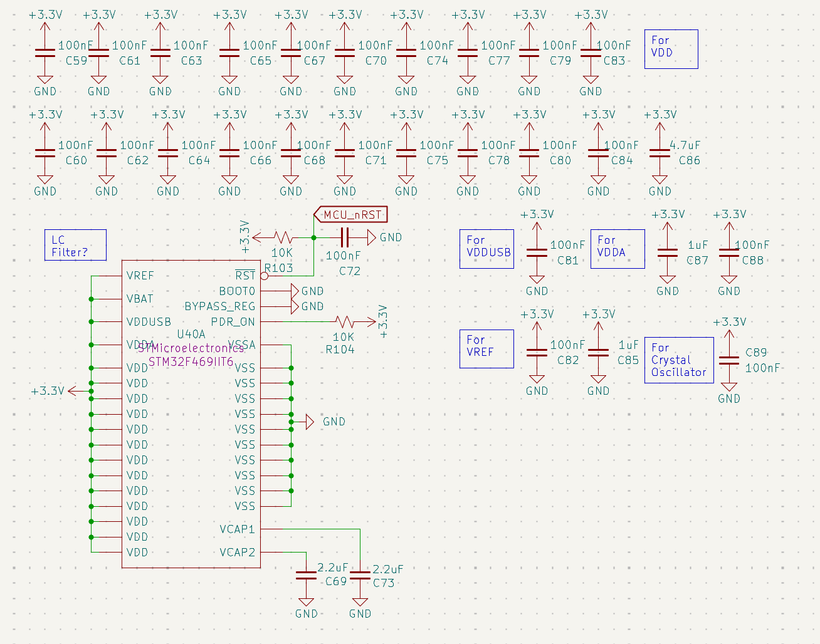Click the C84 reference label
Viewport: 820px width, 644px height.
[622, 160]
